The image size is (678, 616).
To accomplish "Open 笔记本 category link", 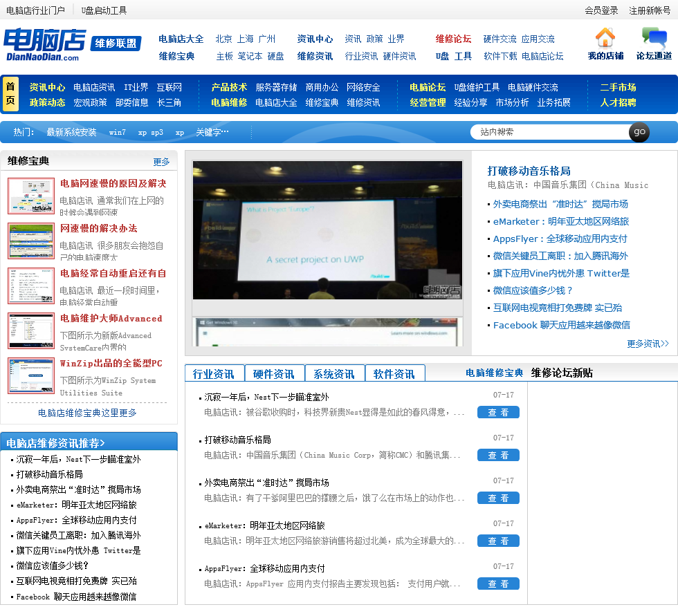I will click(250, 56).
